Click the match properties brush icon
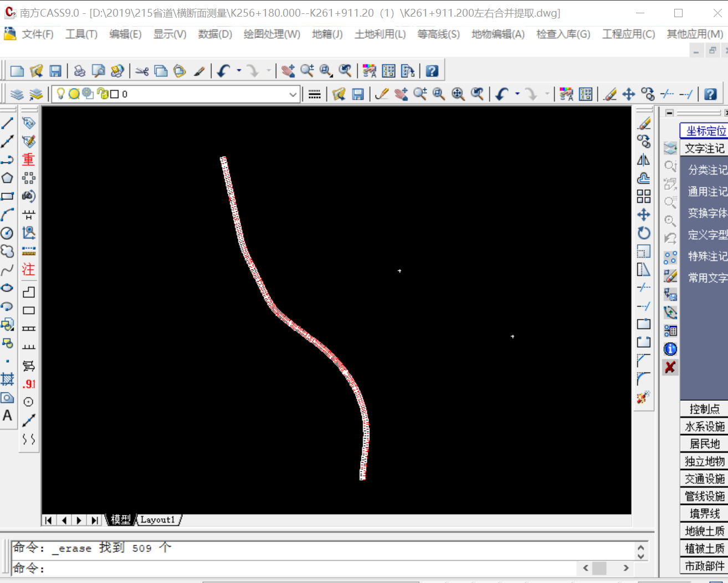This screenshot has width=728, height=583. [x=199, y=71]
